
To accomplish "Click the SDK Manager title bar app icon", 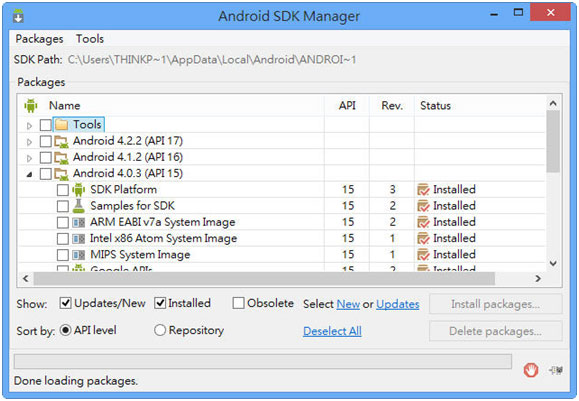I will 18,16.
